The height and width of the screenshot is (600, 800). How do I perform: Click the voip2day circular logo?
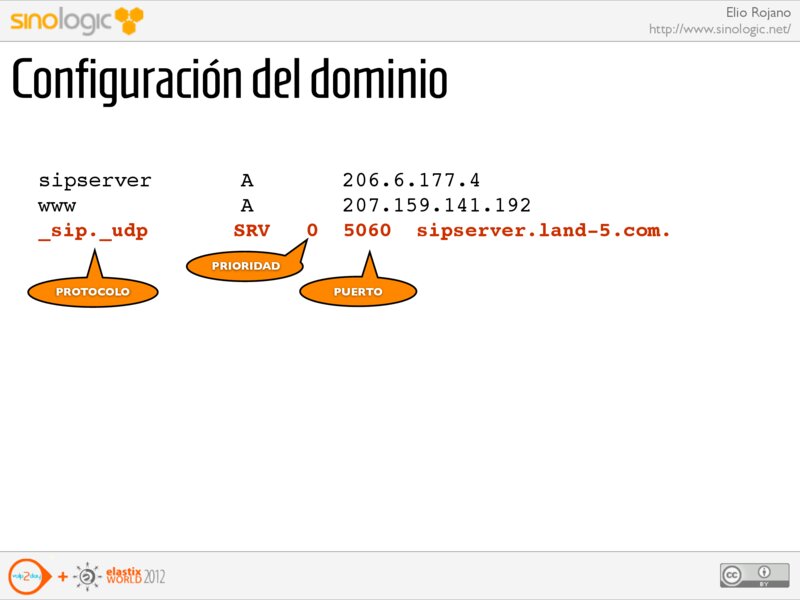26,576
